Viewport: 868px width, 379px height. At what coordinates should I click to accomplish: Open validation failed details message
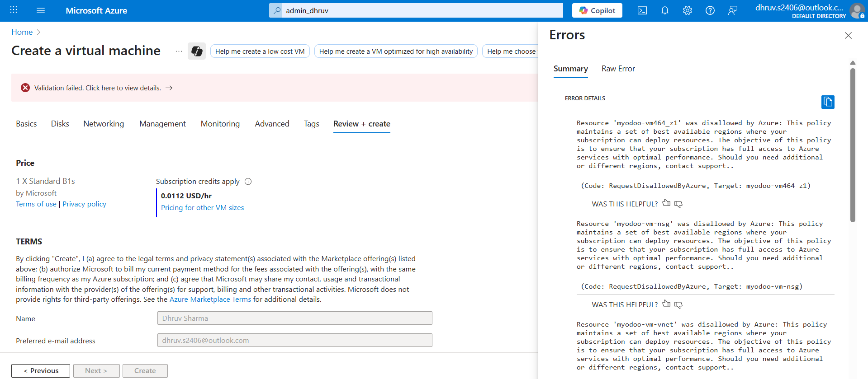point(98,88)
